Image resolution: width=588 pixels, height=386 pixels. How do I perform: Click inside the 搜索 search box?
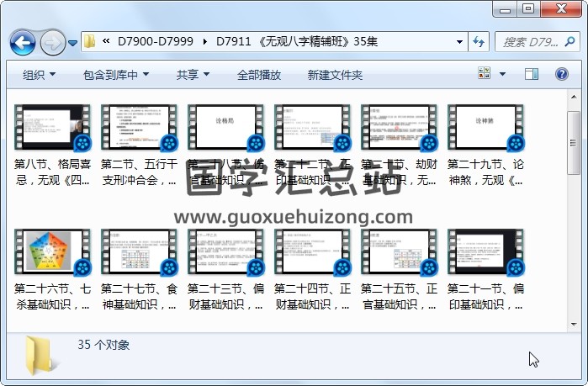click(528, 41)
